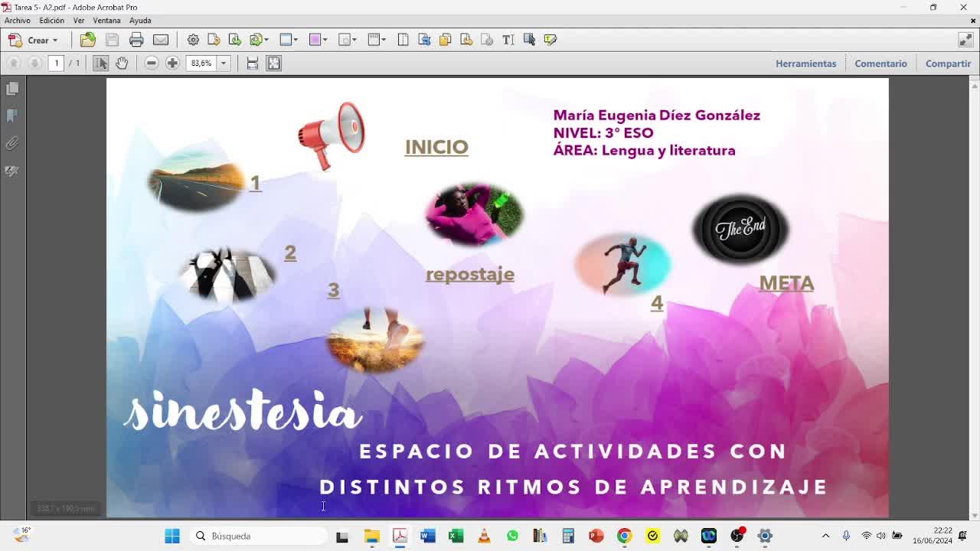Viewport: 980px width, 551px height.
Task: Open the Ver menu
Action: tap(79, 21)
